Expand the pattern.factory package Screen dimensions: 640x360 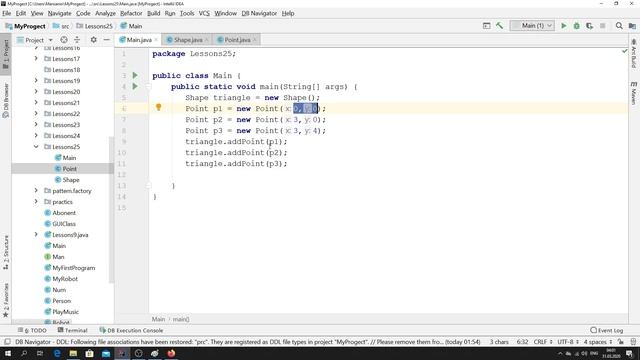pos(36,191)
